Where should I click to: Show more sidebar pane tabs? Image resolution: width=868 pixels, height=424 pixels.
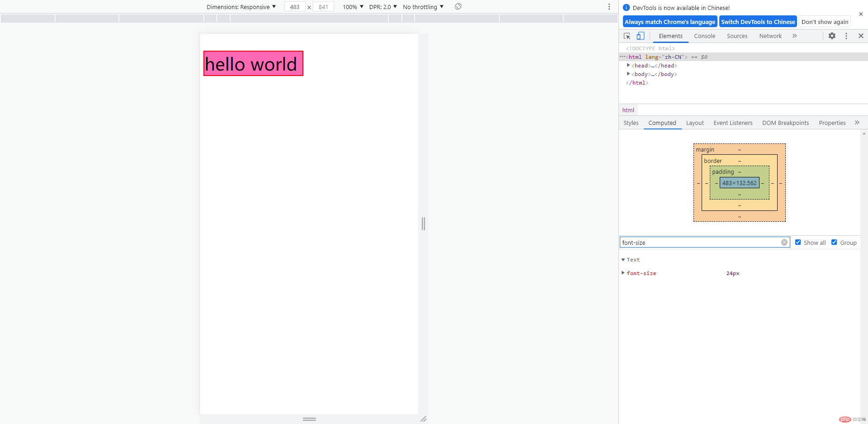pos(857,123)
